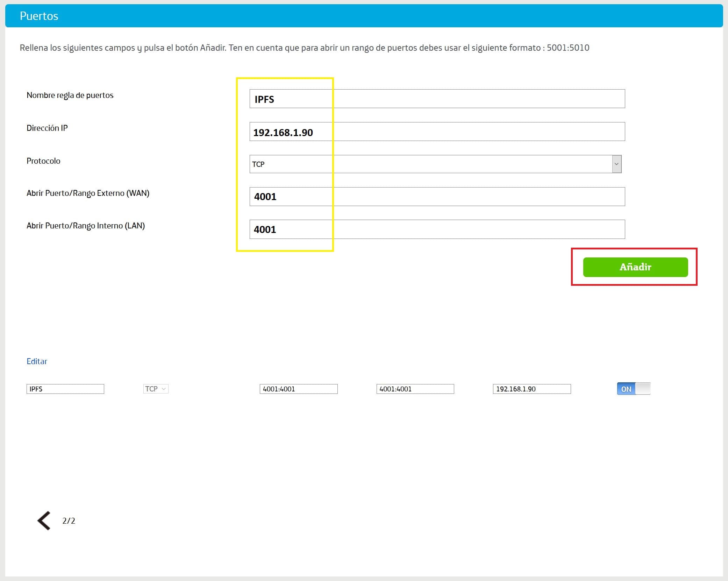Click the Abrir Puerto/Rango Externo (WAN) label

coord(88,193)
